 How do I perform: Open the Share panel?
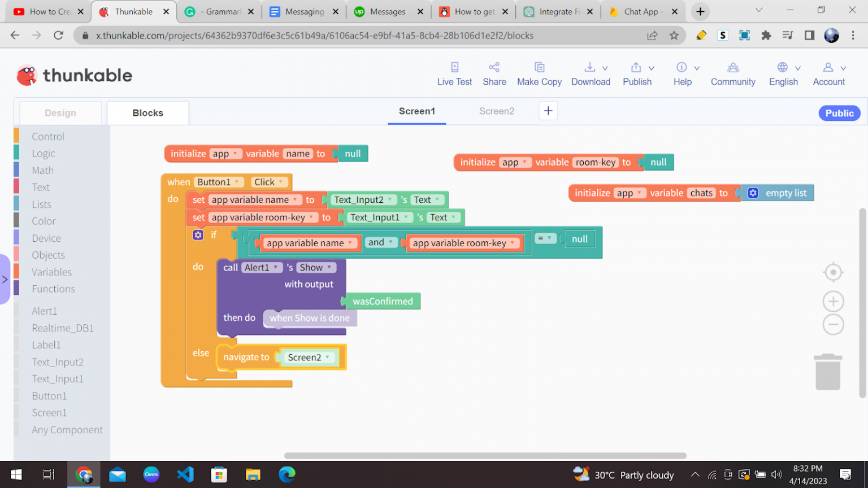click(494, 73)
